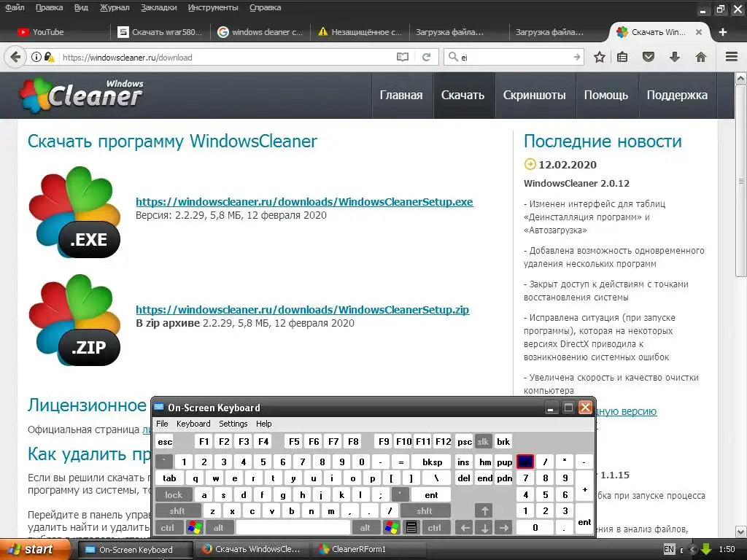
Task: Click right arrow key on On-Screen Keyboard
Action: (x=503, y=527)
